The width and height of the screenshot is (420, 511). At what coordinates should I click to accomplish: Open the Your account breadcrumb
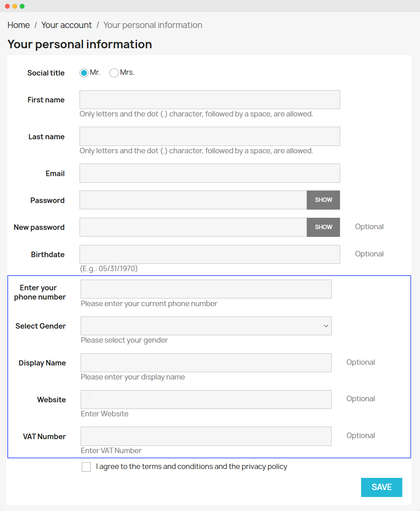66,25
